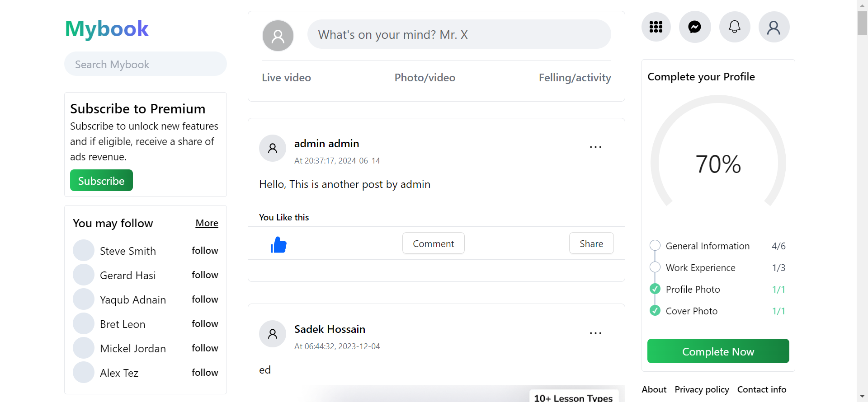Viewport: 868px width, 402px height.
Task: Click admin admin's post avatar icon
Action: 273,148
